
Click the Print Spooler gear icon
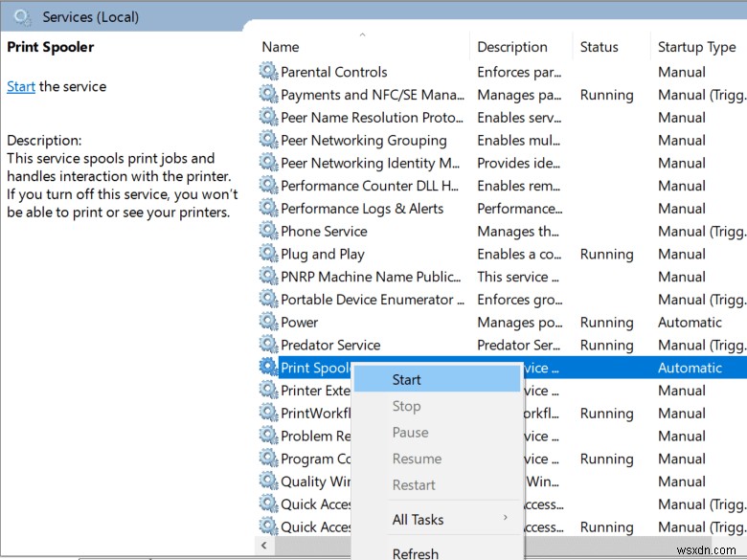coord(269,368)
